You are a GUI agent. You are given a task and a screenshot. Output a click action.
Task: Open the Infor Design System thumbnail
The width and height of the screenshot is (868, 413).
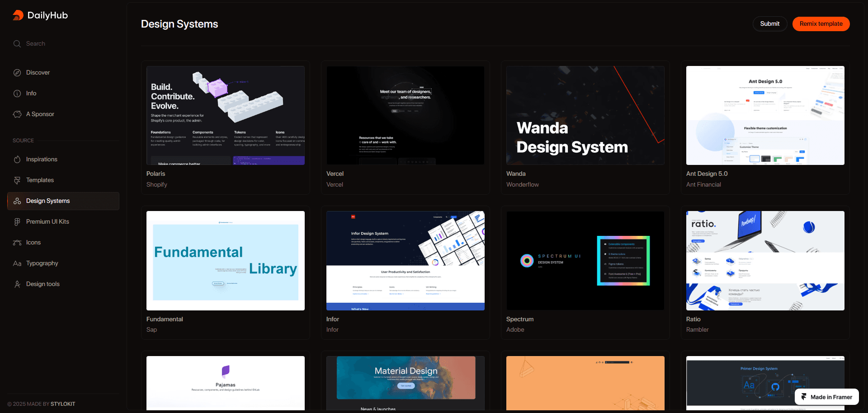pyautogui.click(x=406, y=261)
